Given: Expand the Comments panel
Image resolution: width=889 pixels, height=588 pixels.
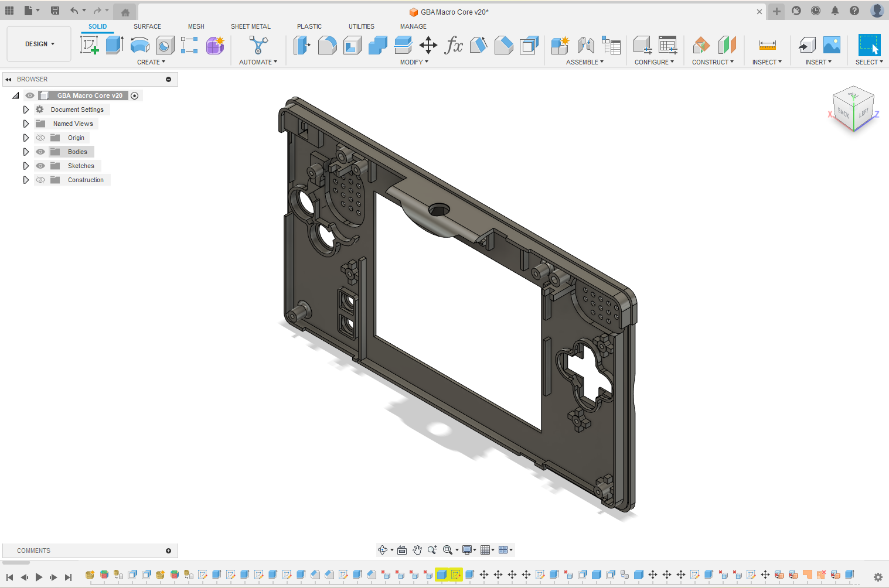Looking at the screenshot, I should click(x=169, y=551).
